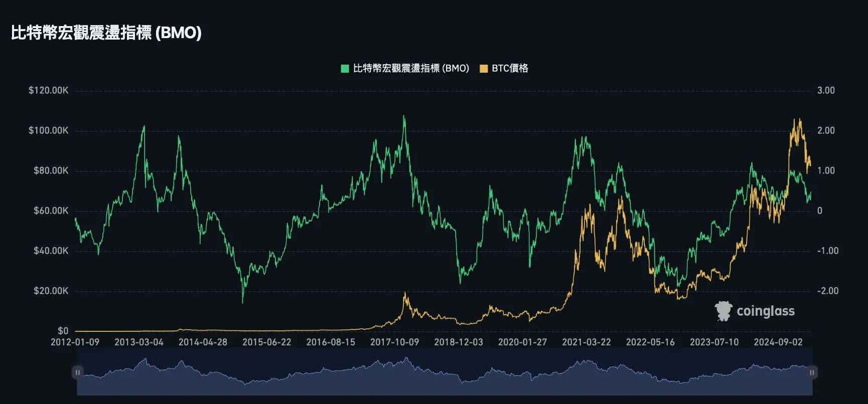Click the 2012-01-09 date label

coord(75,342)
